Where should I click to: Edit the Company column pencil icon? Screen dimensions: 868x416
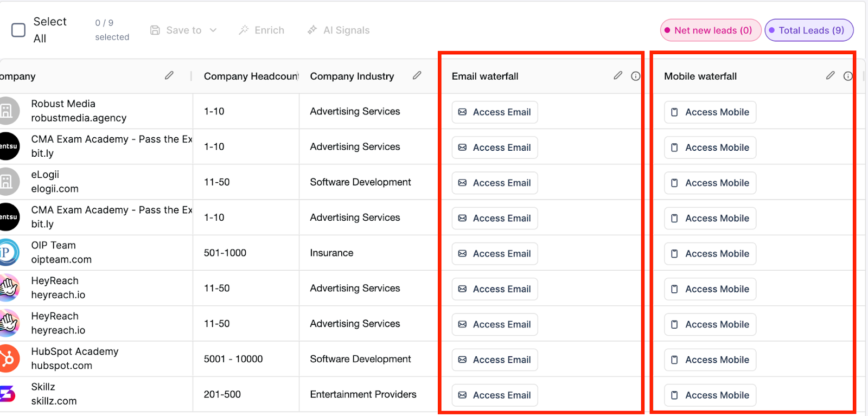[169, 75]
